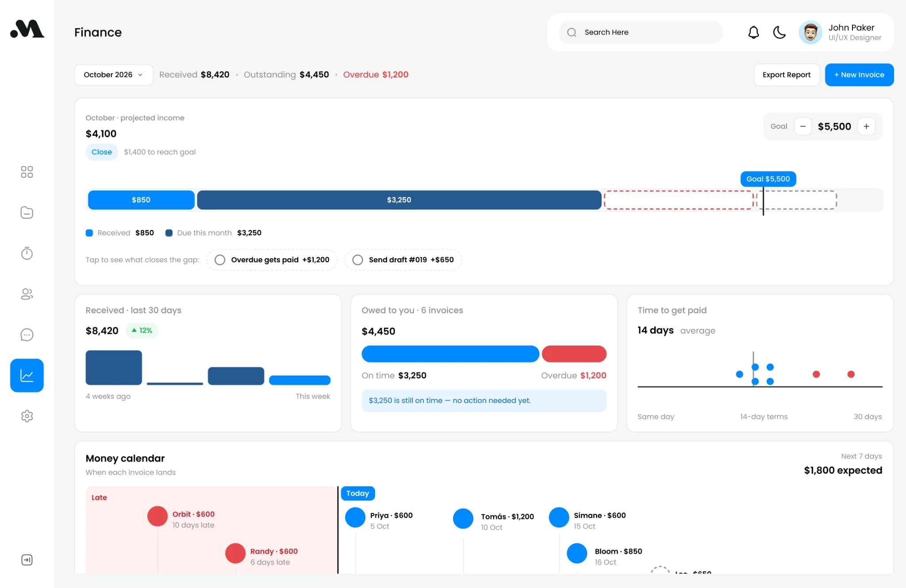
Task: Select the Finance chart icon
Action: point(27,375)
